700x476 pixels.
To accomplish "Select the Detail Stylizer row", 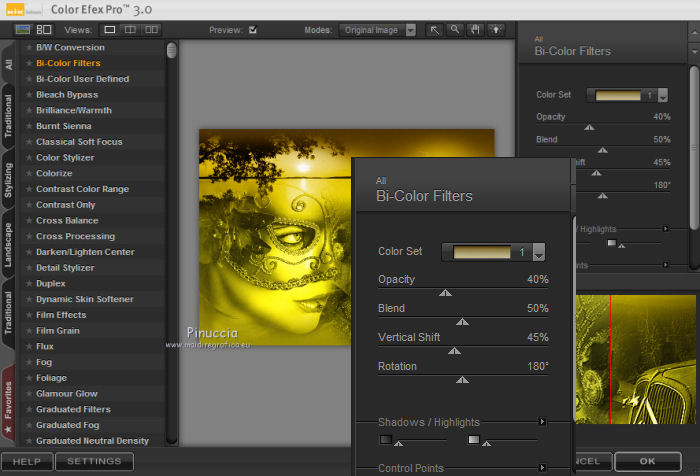I will click(x=92, y=268).
